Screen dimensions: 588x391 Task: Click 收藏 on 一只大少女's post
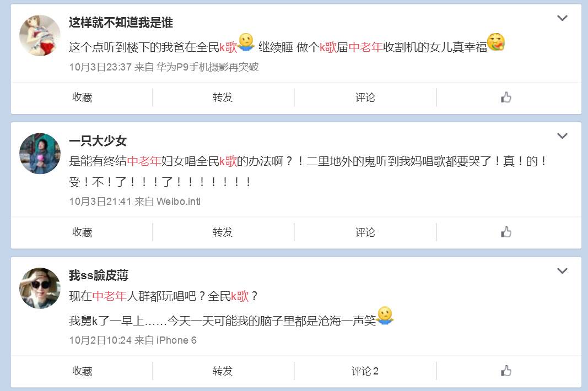[x=82, y=232]
